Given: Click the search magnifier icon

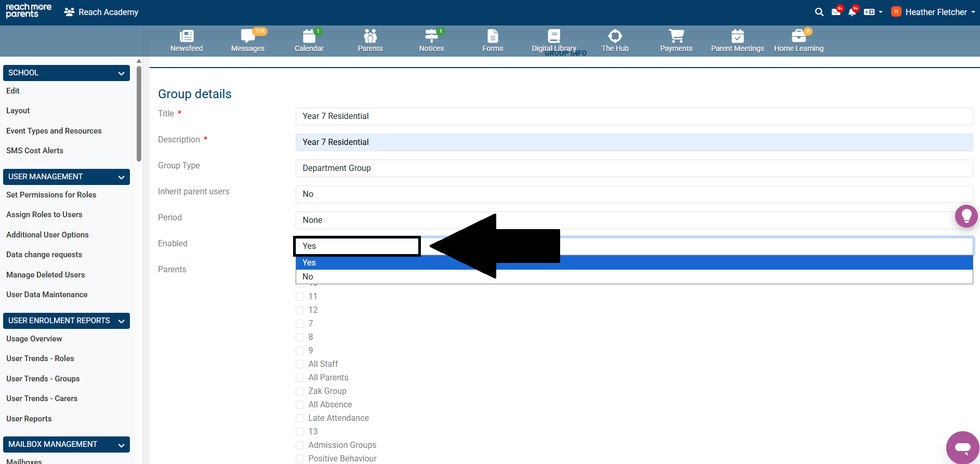Looking at the screenshot, I should [x=819, y=12].
